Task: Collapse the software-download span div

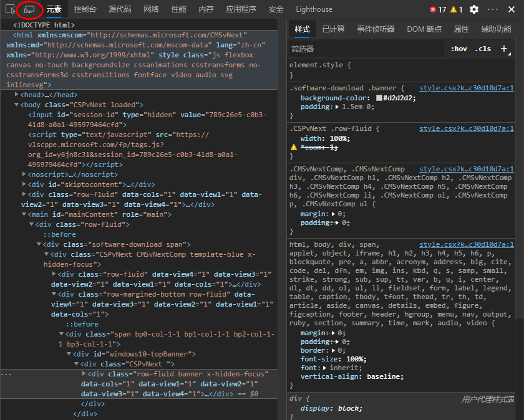Action: click(x=39, y=244)
